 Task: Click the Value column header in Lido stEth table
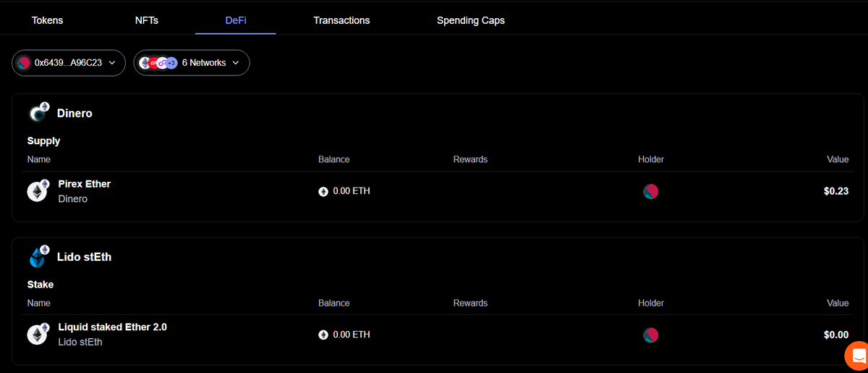[x=838, y=303]
